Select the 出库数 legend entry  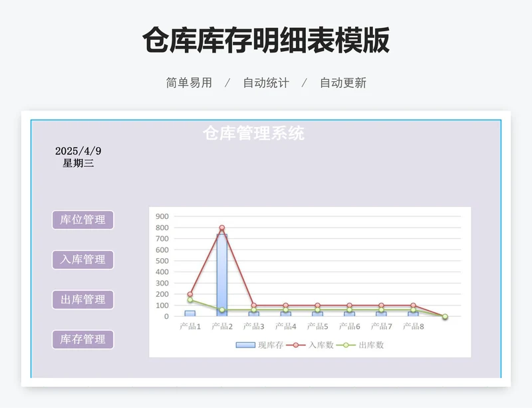point(360,345)
